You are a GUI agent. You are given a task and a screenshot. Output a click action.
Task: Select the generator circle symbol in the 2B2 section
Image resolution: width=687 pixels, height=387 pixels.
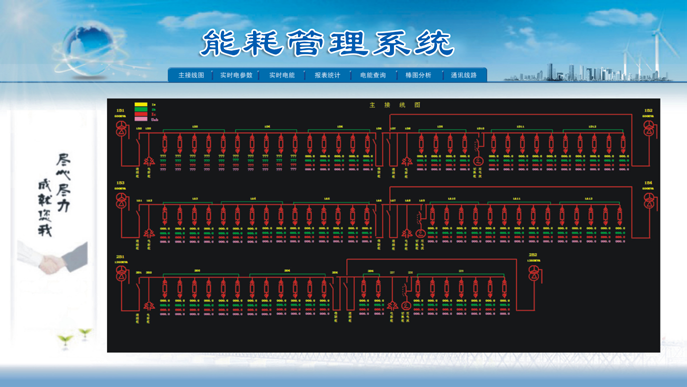[406, 305]
